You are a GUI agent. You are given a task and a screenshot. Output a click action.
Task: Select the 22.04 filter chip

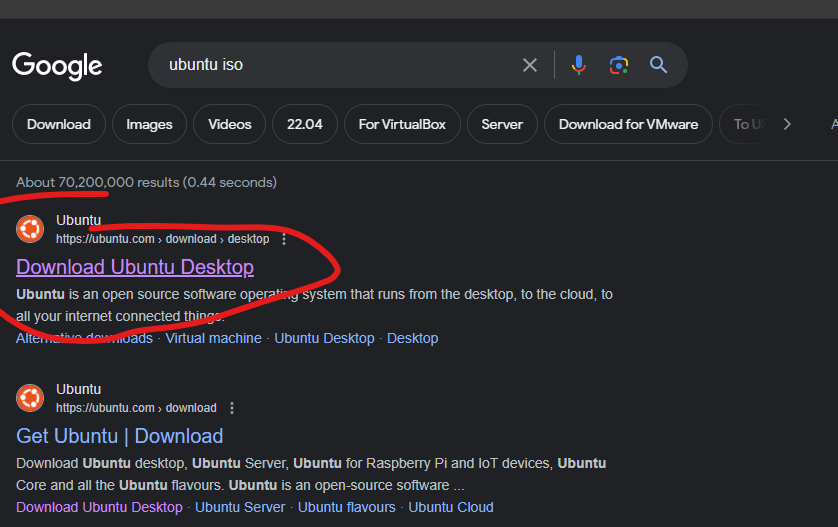click(x=305, y=124)
